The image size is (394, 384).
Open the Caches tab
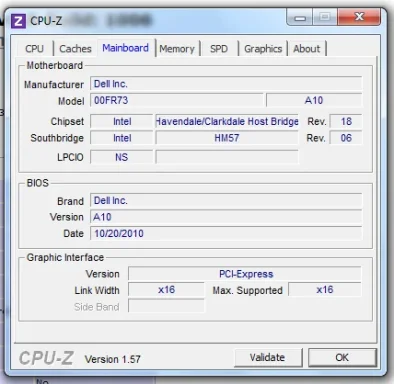tap(75, 49)
